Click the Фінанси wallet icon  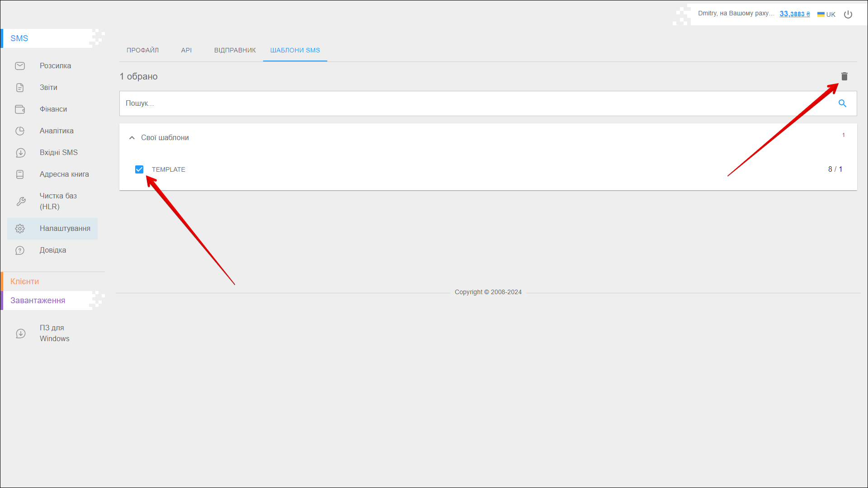tap(20, 109)
